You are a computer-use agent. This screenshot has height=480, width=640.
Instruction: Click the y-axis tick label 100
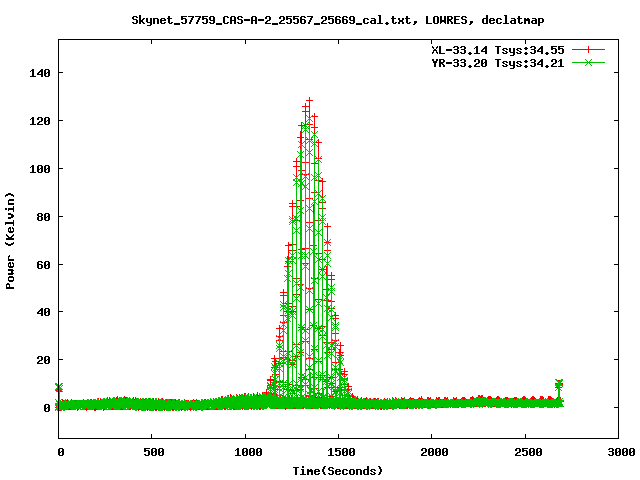[x=40, y=169]
